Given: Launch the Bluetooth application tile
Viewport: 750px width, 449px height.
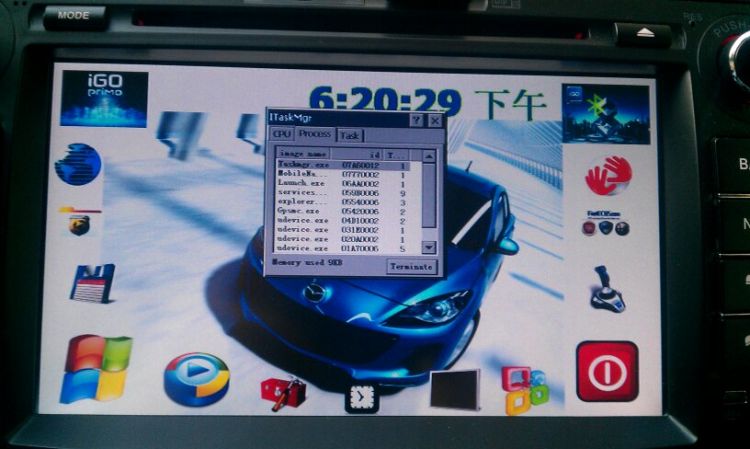Looking at the screenshot, I should click(x=606, y=114).
